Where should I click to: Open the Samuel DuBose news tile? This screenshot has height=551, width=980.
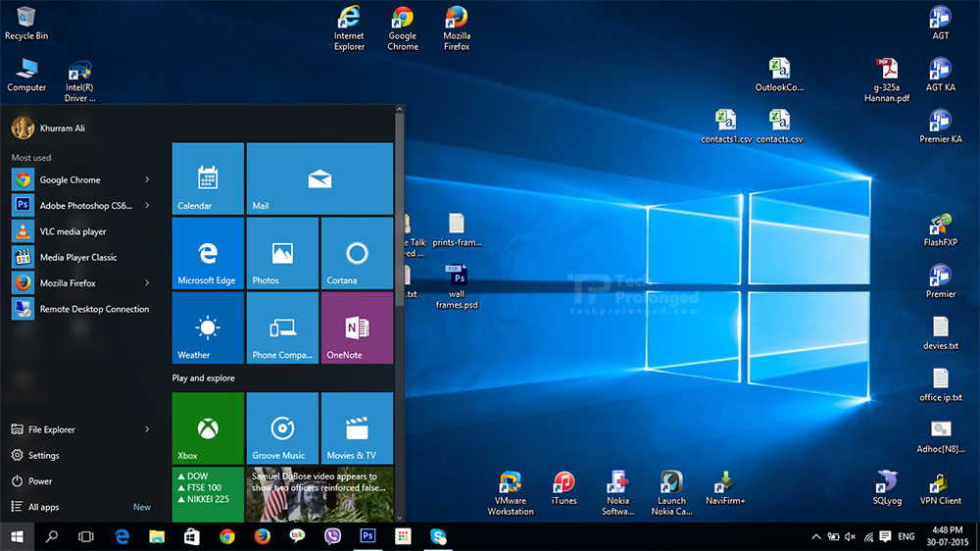(319, 494)
